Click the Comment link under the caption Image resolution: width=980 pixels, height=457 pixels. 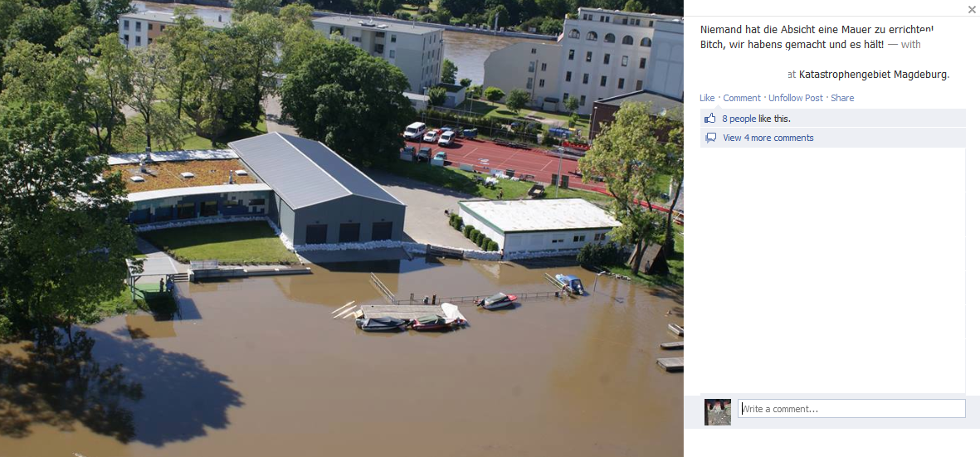pyautogui.click(x=742, y=98)
